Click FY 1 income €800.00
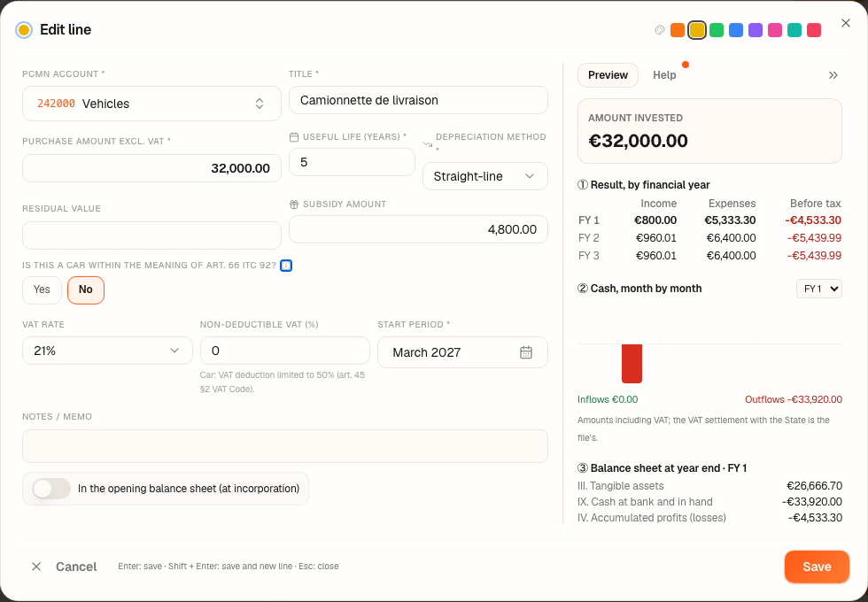 point(655,220)
